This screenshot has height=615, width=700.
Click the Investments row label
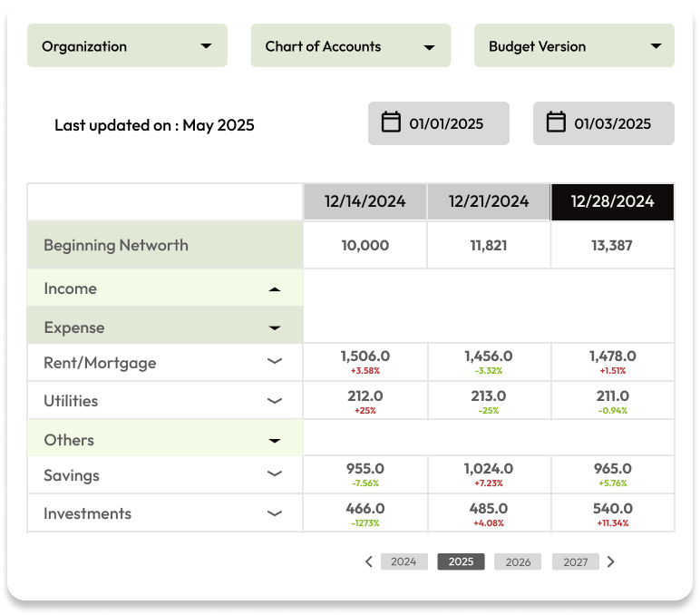click(87, 513)
